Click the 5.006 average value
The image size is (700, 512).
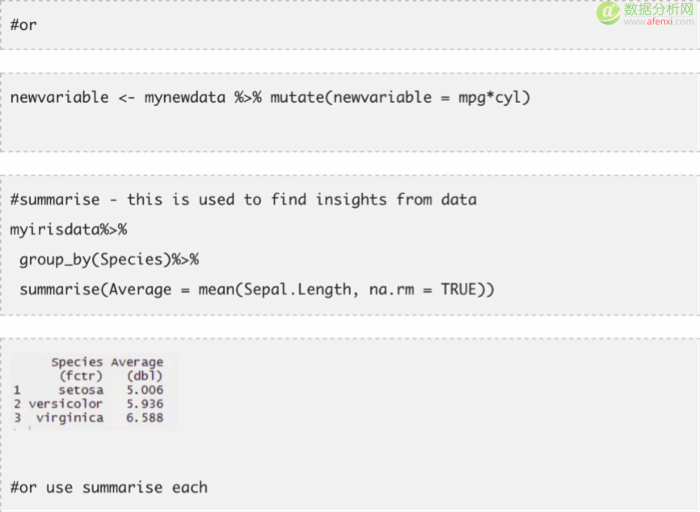pyautogui.click(x=145, y=390)
